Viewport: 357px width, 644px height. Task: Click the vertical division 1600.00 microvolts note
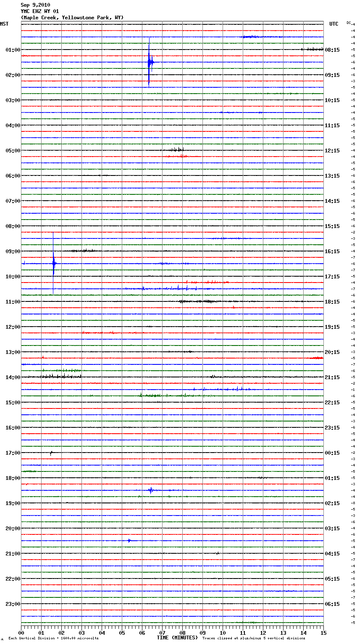(x=53, y=639)
